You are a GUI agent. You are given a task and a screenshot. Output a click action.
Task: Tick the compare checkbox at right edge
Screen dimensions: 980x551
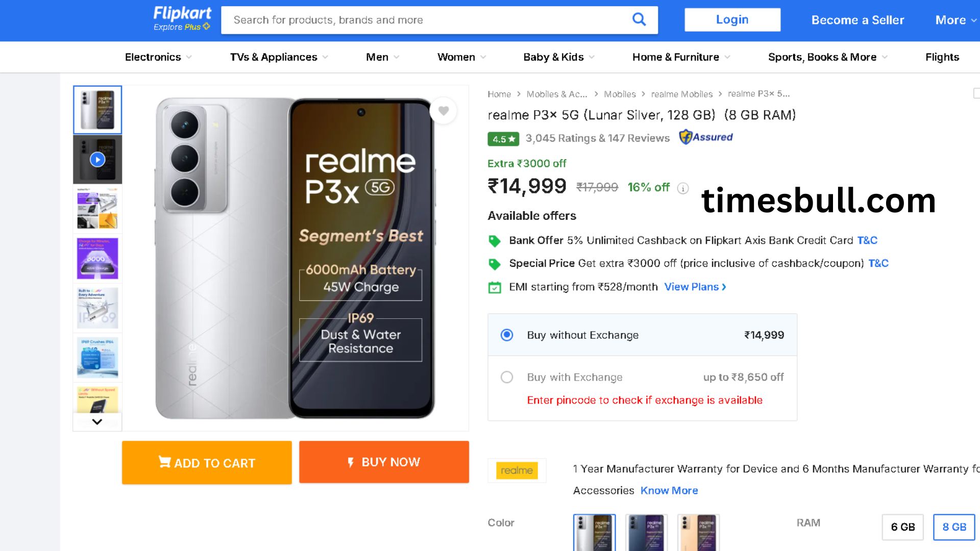tap(976, 93)
